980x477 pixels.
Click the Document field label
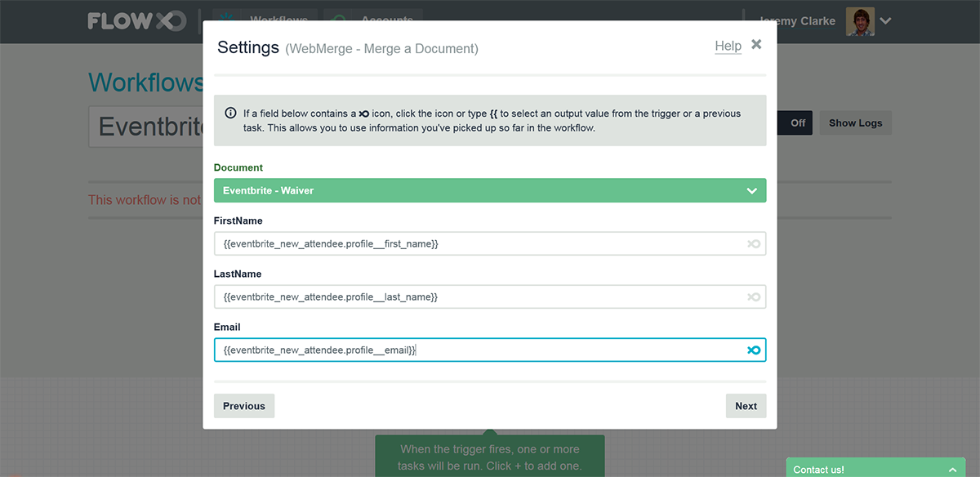(x=238, y=167)
